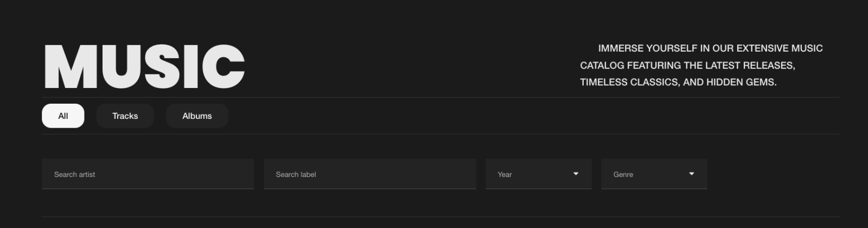
Task: Focus the Search label input field
Action: tap(370, 174)
